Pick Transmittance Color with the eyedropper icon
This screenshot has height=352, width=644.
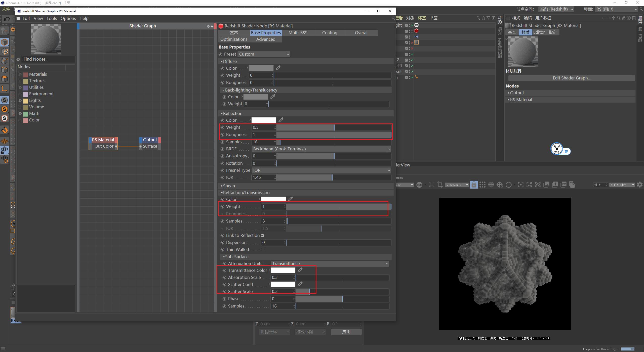click(x=300, y=270)
